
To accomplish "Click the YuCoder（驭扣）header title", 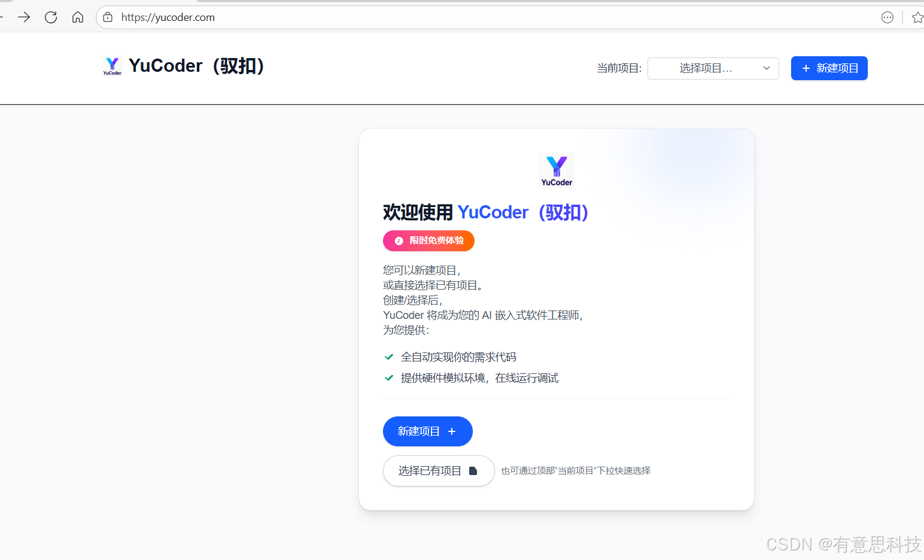I will (x=197, y=66).
